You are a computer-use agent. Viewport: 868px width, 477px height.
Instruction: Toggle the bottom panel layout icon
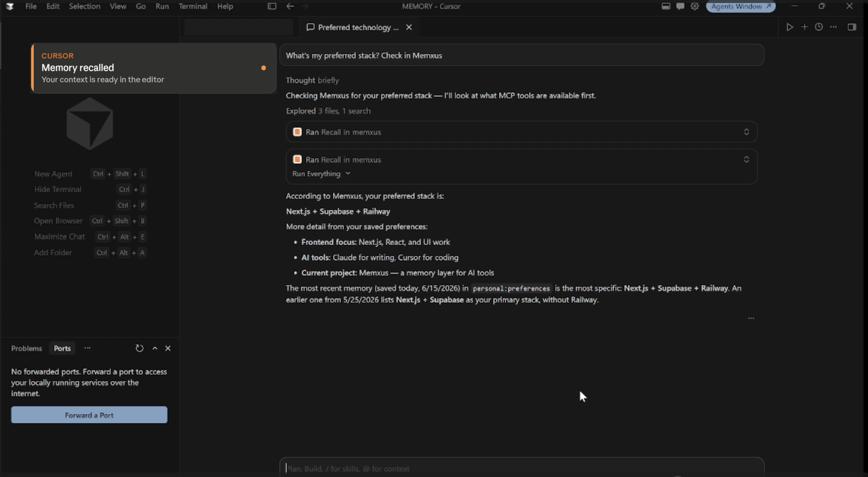665,6
